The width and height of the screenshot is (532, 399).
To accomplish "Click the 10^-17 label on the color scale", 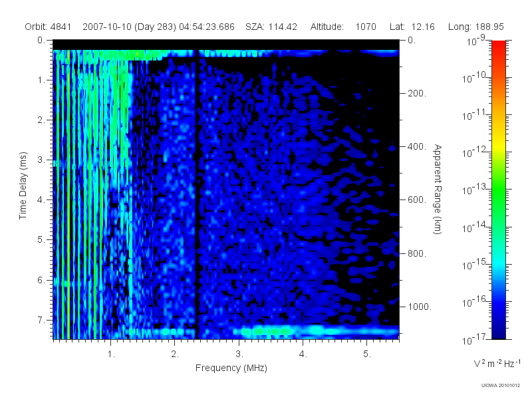I will [x=475, y=339].
